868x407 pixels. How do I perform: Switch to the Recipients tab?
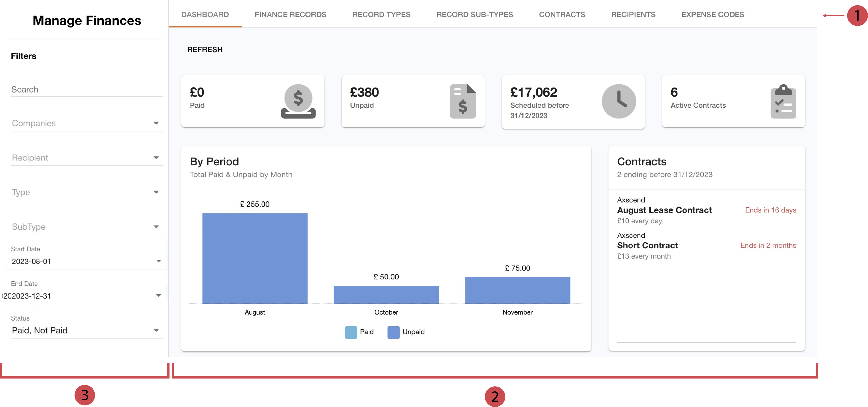tap(633, 15)
